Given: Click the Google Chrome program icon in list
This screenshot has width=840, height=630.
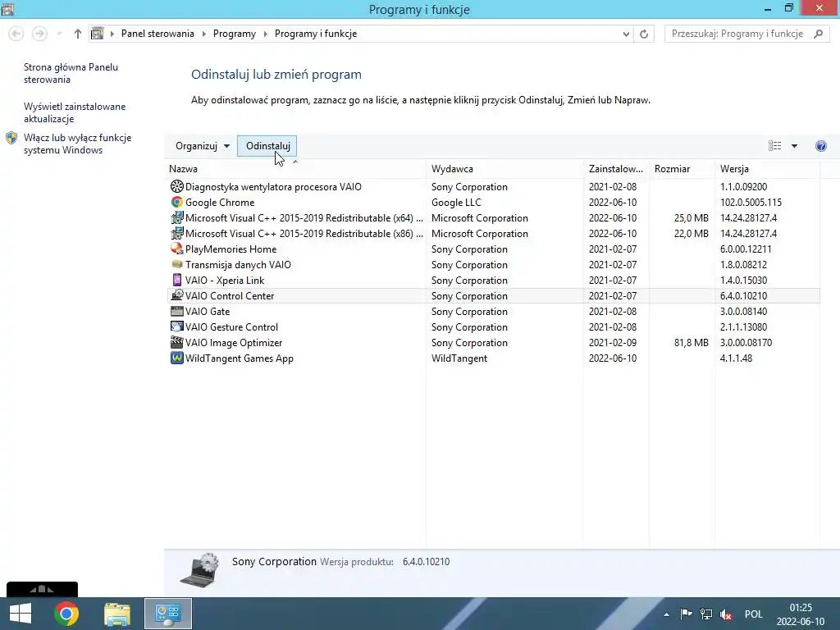Looking at the screenshot, I should coord(177,202).
